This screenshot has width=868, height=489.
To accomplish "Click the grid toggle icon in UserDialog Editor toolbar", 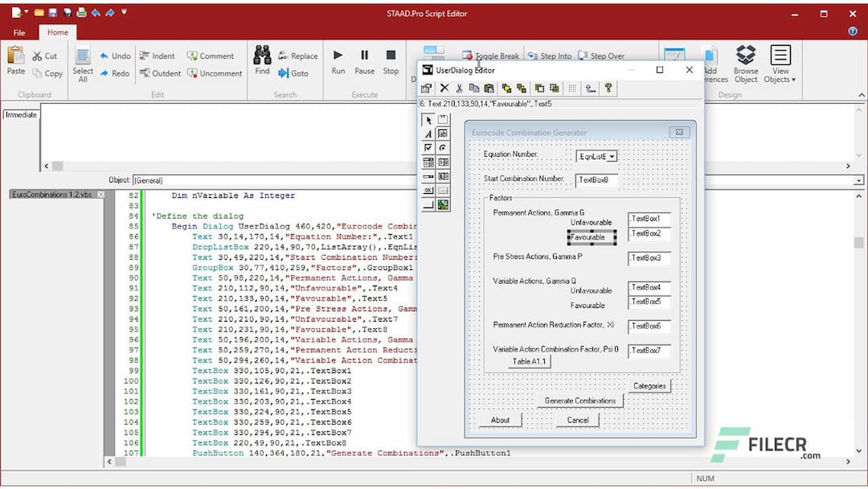I will 572,88.
